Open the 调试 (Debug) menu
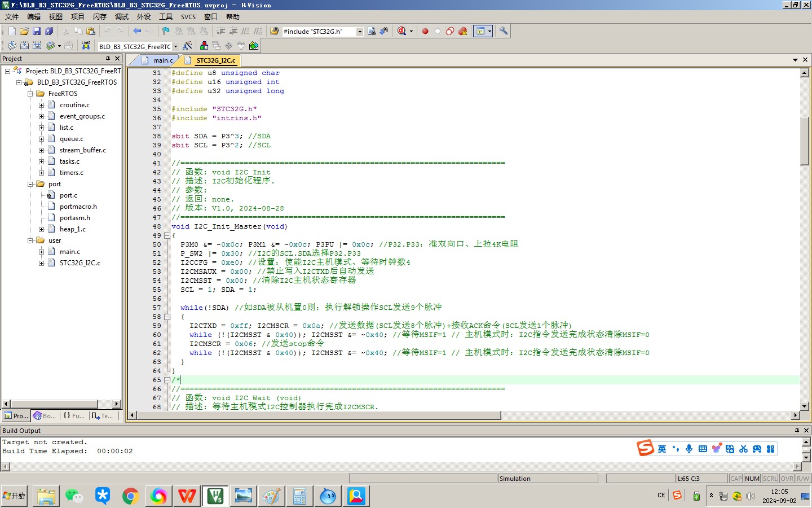The image size is (812, 508). (122, 17)
